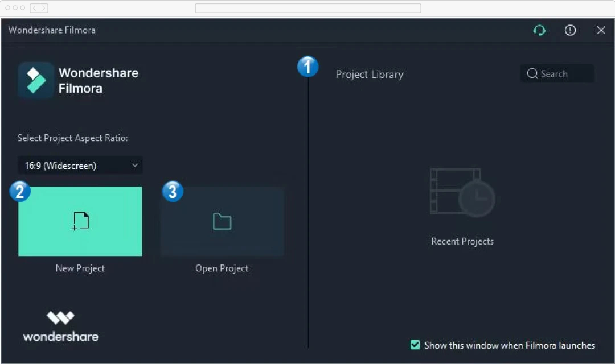The image size is (615, 364).
Task: Click the Recent Projects film reel icon
Action: [462, 192]
